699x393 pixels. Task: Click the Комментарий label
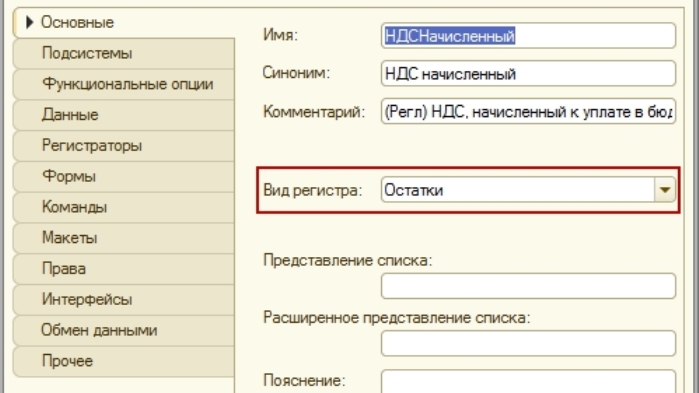314,112
